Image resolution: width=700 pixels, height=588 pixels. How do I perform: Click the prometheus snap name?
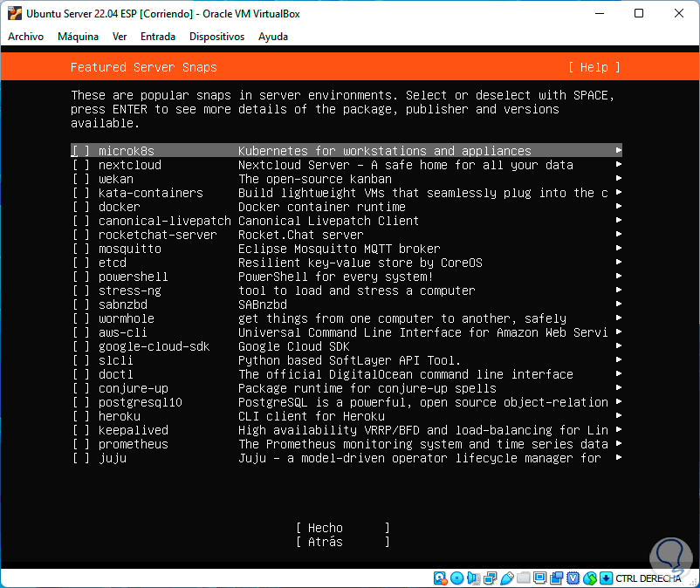(x=133, y=444)
